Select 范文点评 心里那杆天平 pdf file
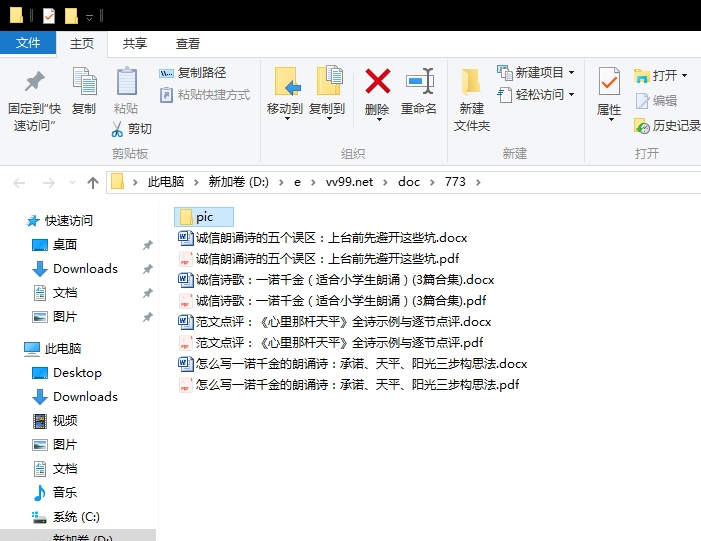The image size is (701, 541). pos(331,342)
